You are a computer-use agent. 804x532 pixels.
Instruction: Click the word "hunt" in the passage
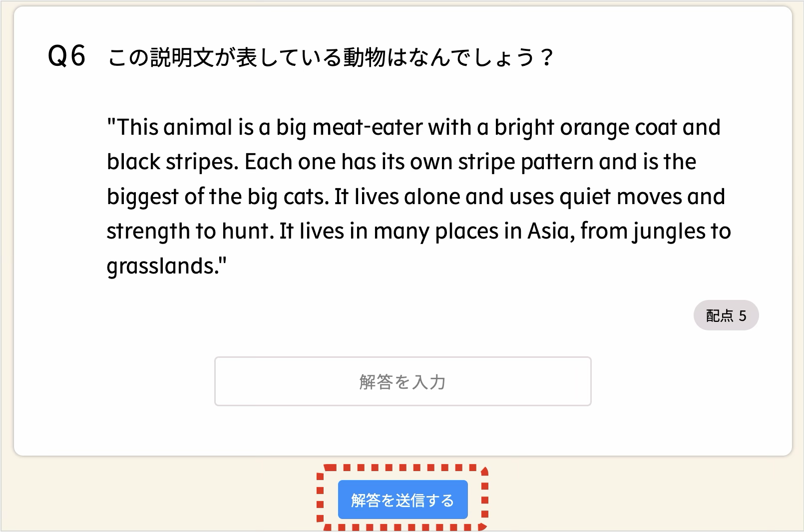[x=247, y=232]
